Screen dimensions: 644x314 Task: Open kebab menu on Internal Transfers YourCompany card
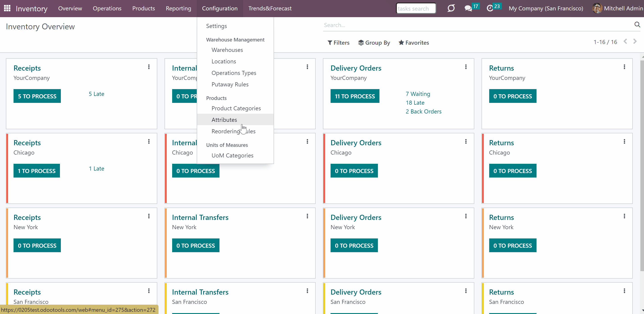click(307, 67)
